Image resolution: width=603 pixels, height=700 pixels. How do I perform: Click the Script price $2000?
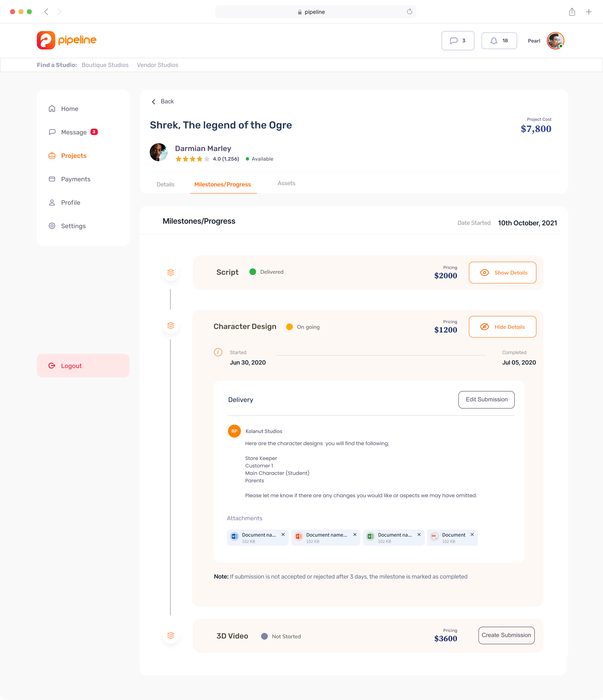pos(445,276)
